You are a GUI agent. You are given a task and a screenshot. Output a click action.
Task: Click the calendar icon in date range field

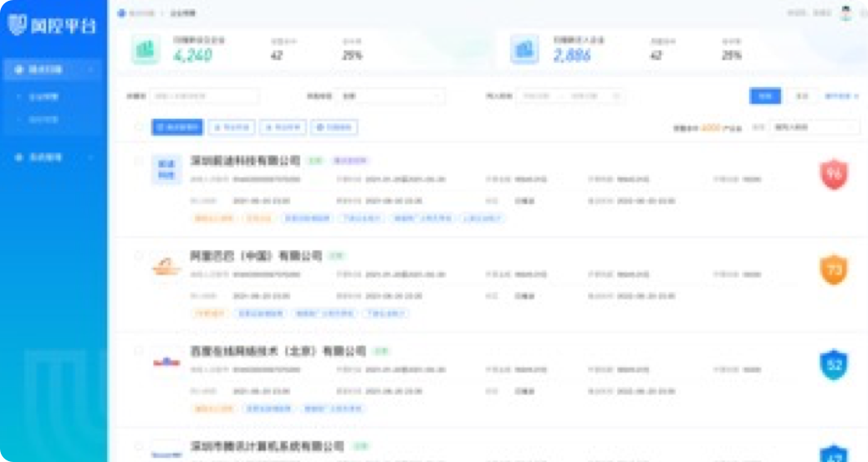(616, 96)
